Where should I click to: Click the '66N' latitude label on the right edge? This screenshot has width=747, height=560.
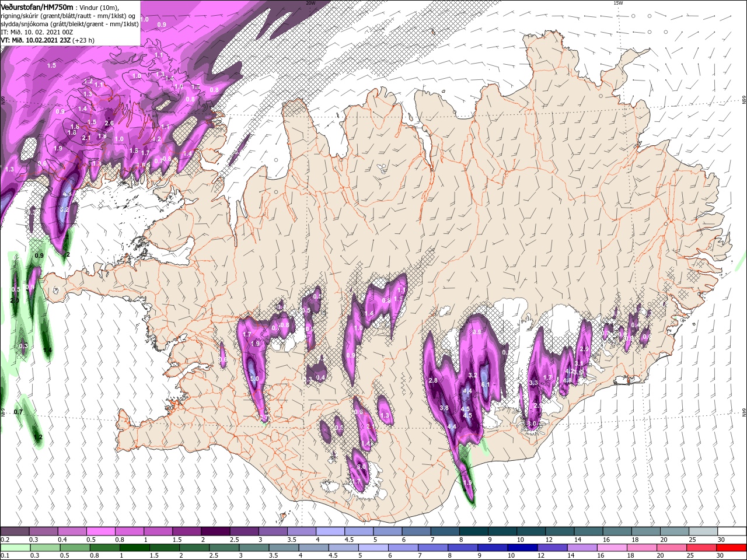coord(743,101)
